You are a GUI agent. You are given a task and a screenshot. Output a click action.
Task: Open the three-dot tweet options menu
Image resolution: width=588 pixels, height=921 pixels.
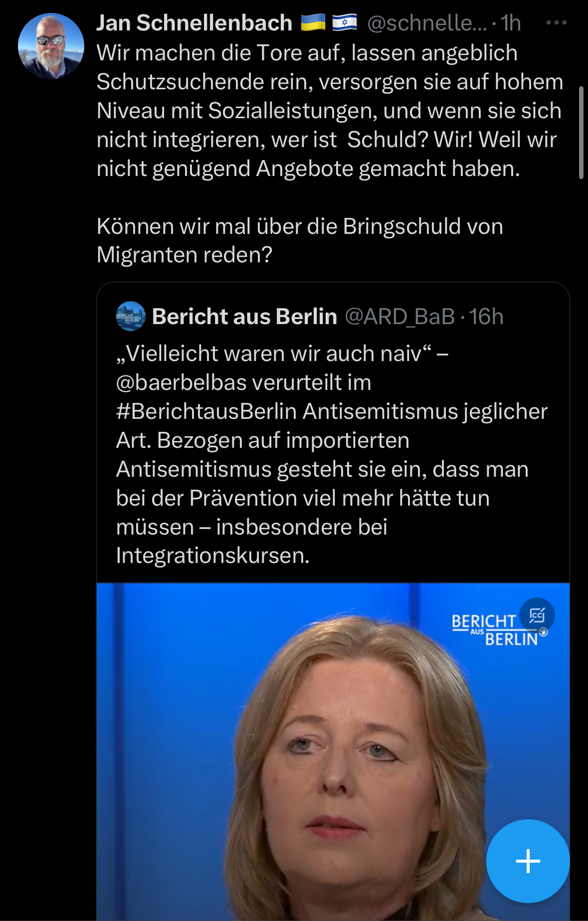pos(556,23)
